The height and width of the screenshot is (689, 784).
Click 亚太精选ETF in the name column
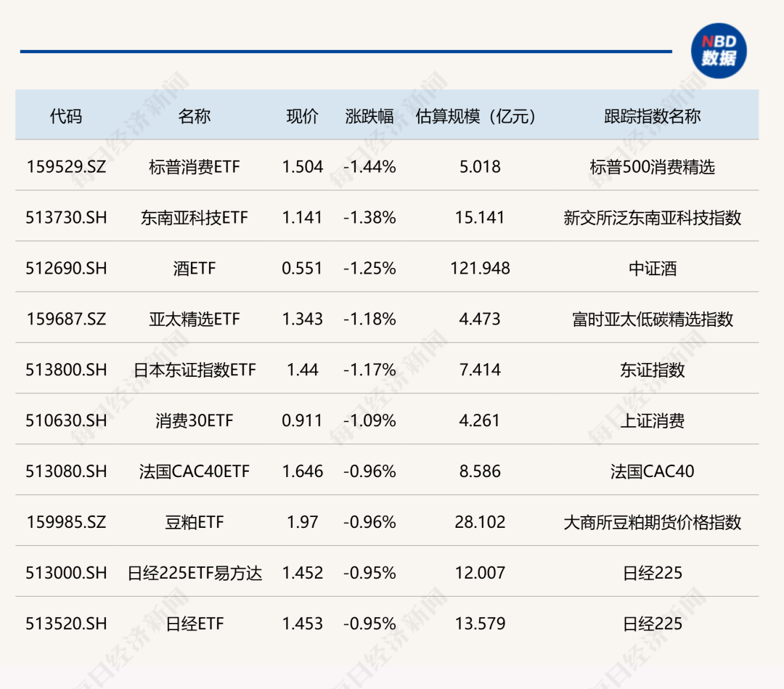tap(194, 319)
